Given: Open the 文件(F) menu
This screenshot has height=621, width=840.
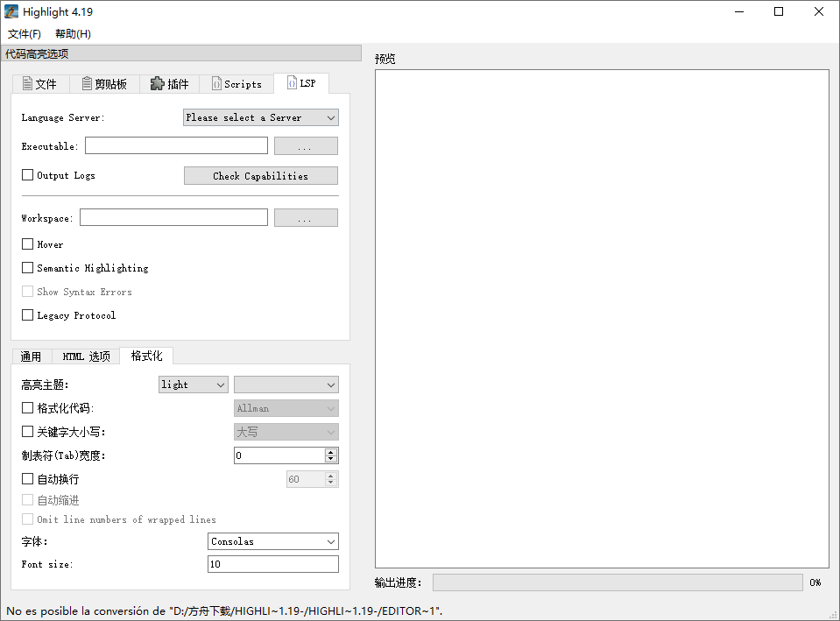Looking at the screenshot, I should pos(25,34).
